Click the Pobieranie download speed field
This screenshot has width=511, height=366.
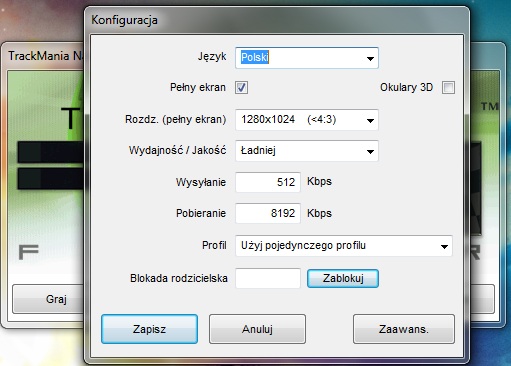(x=268, y=213)
